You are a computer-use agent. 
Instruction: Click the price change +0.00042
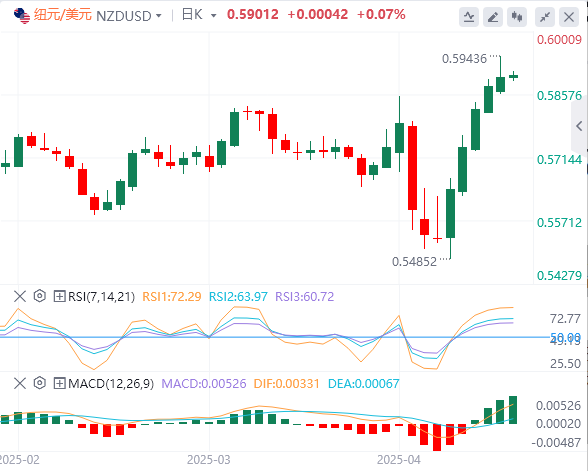point(318,15)
